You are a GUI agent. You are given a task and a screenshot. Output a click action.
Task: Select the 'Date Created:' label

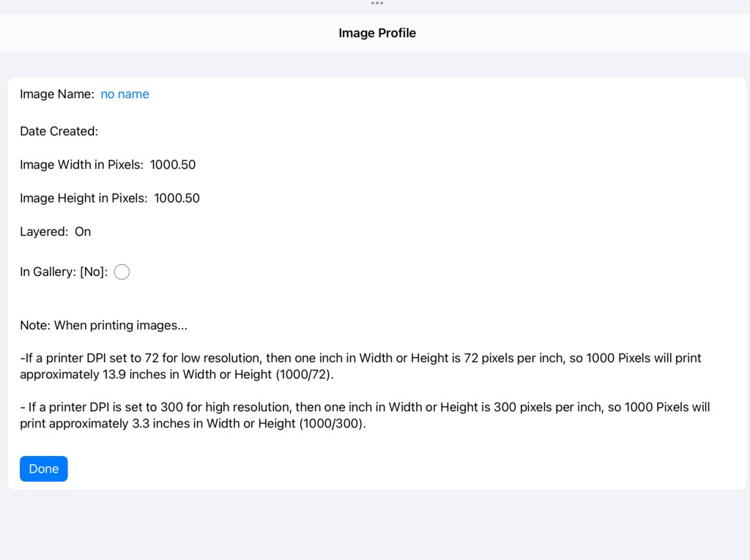(x=59, y=132)
